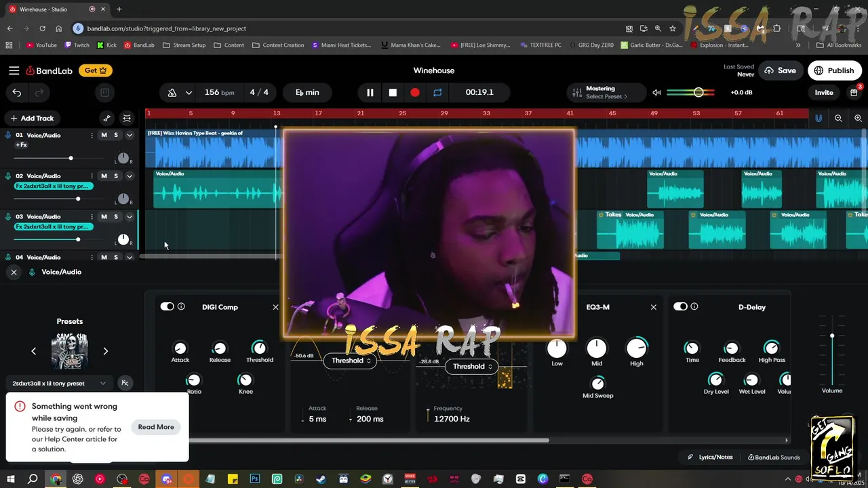Adjust track 01 volume slider handle
Viewport: 868px width, 488px height.
pyautogui.click(x=71, y=159)
